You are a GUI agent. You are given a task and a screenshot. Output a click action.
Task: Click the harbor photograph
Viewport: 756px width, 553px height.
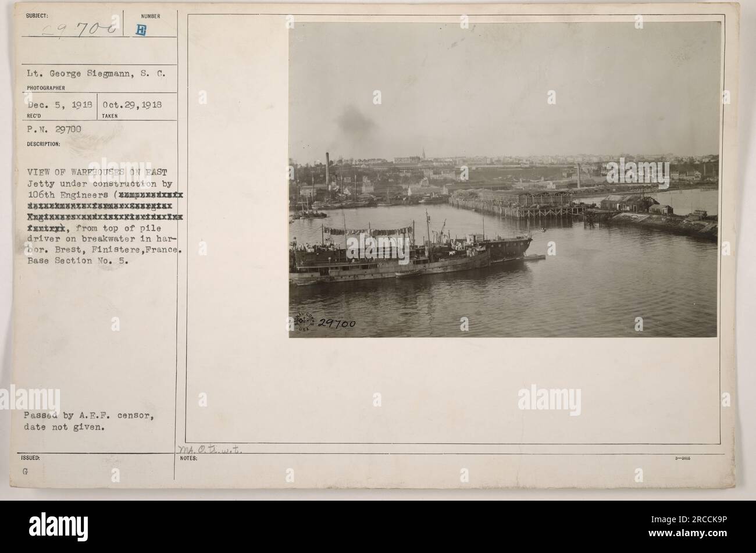coord(503,179)
